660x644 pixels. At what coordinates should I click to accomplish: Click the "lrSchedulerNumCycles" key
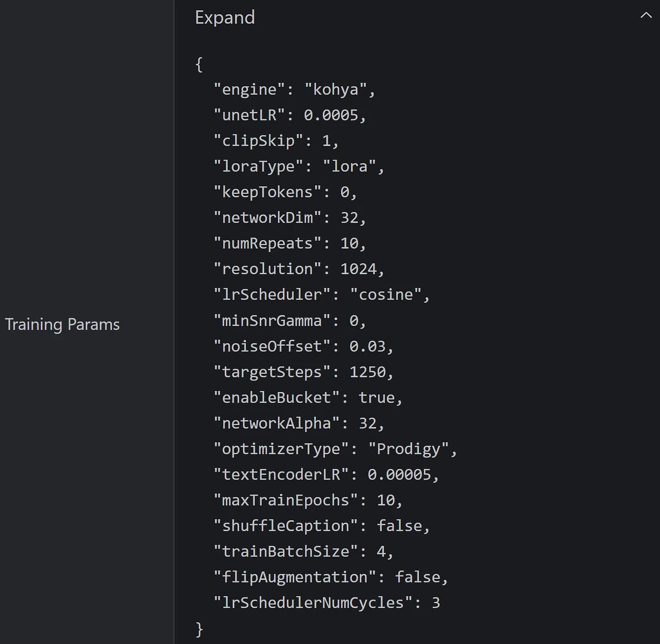pos(313,603)
